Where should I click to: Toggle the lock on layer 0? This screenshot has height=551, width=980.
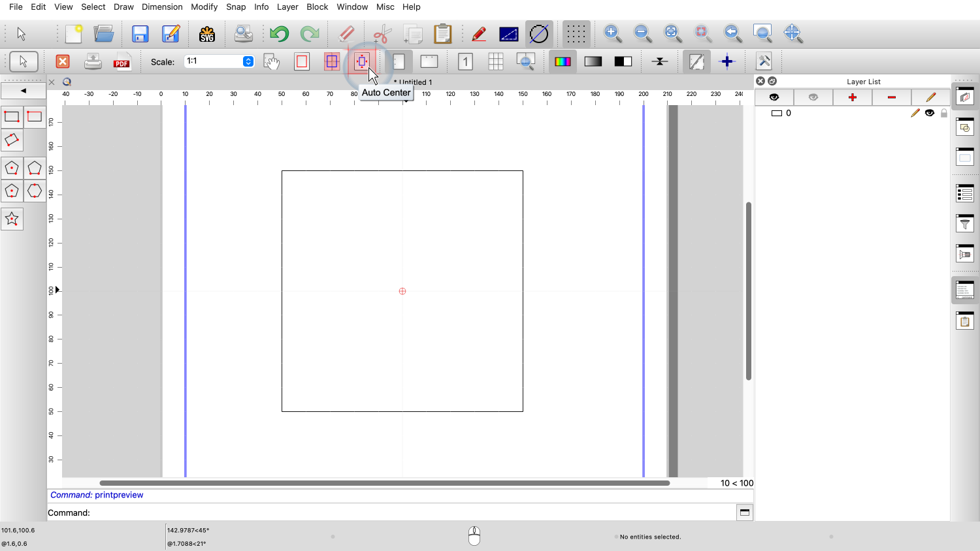click(x=943, y=113)
